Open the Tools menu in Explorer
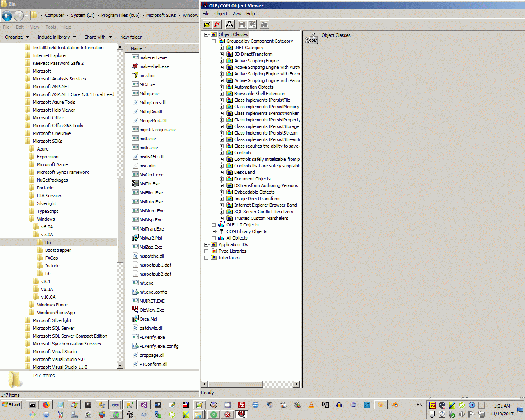 pyautogui.click(x=51, y=27)
